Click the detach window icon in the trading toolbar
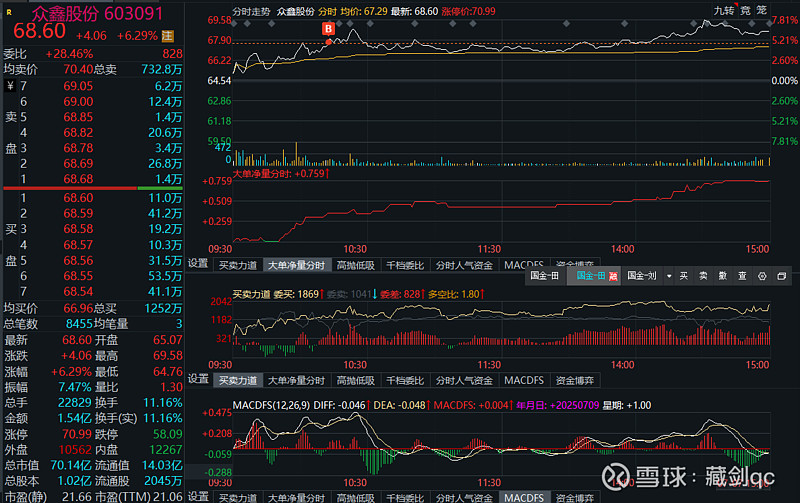The height and width of the screenshot is (503, 800). click(x=781, y=276)
